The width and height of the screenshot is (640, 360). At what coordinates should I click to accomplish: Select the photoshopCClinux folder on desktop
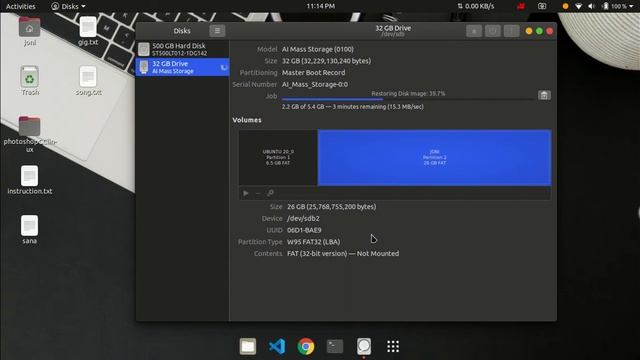click(29, 134)
